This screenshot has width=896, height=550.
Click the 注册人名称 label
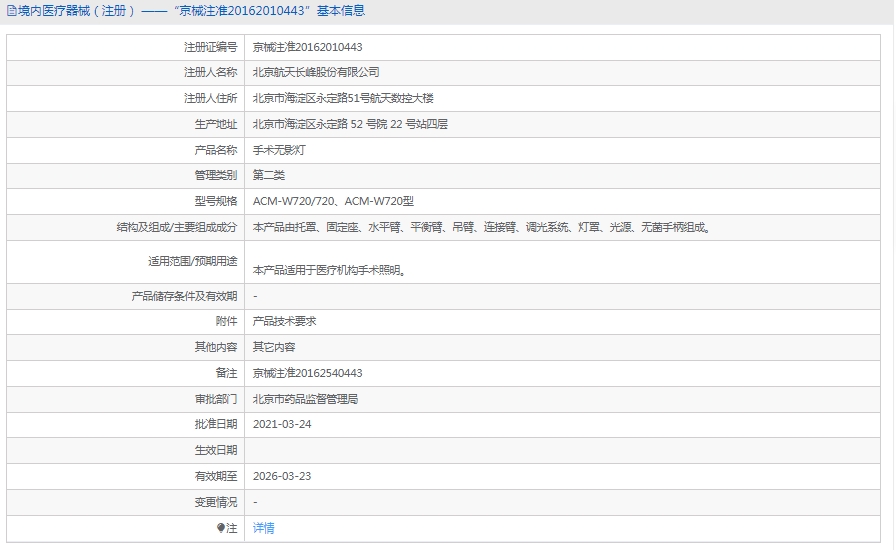click(x=210, y=73)
